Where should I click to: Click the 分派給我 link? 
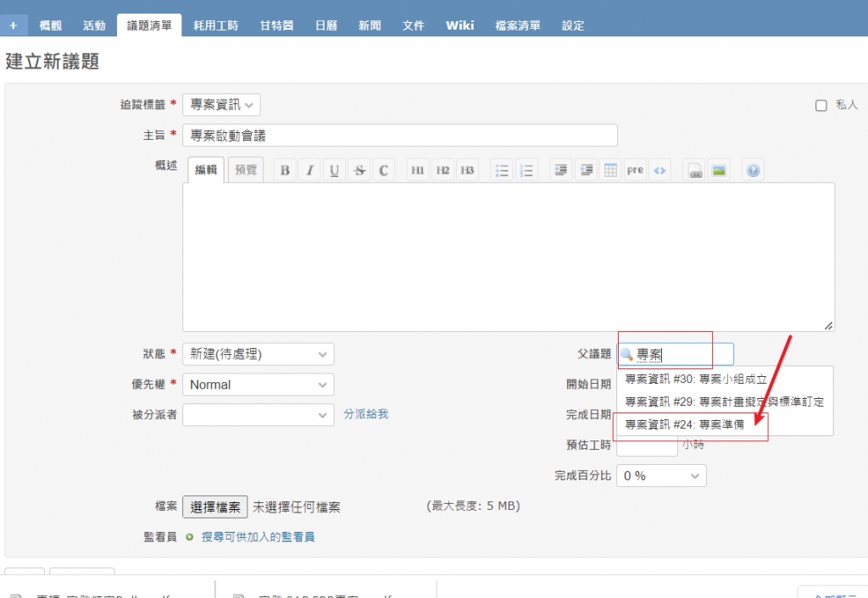(366, 414)
